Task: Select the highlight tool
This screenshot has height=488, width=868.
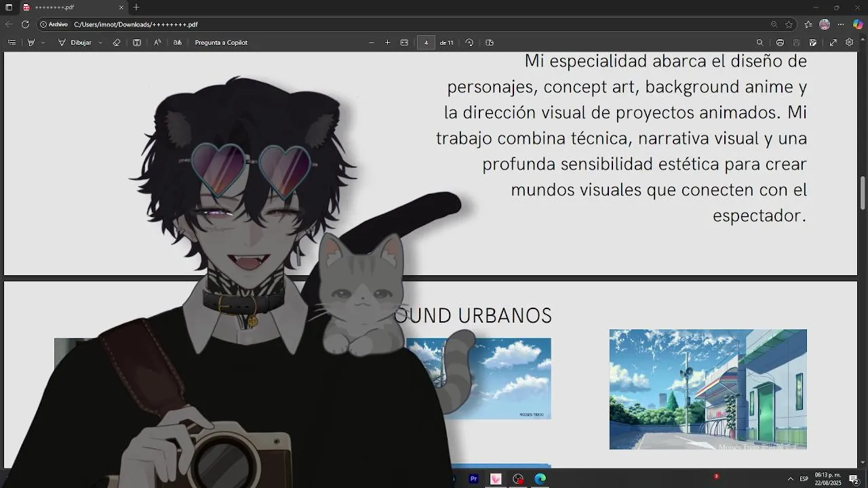Action: coord(31,43)
